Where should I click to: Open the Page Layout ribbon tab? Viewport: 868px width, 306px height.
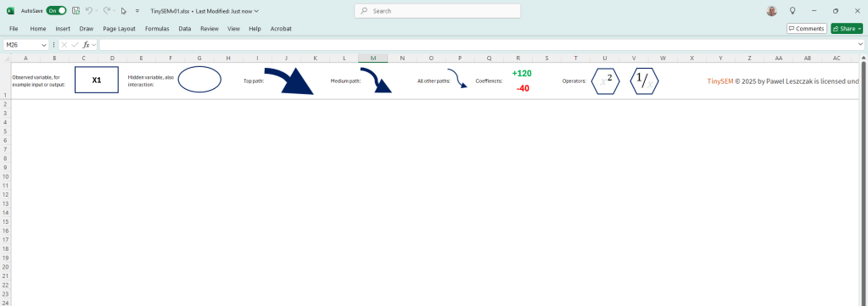click(x=119, y=28)
